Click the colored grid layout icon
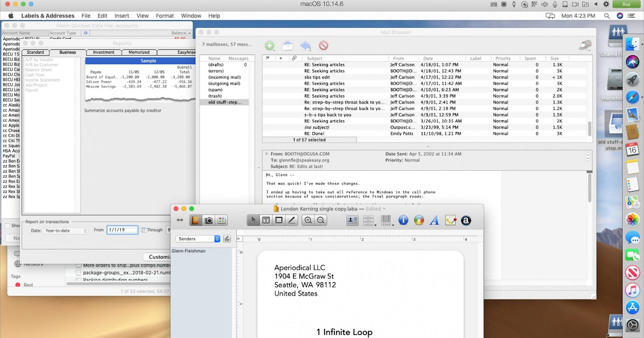 (222, 220)
